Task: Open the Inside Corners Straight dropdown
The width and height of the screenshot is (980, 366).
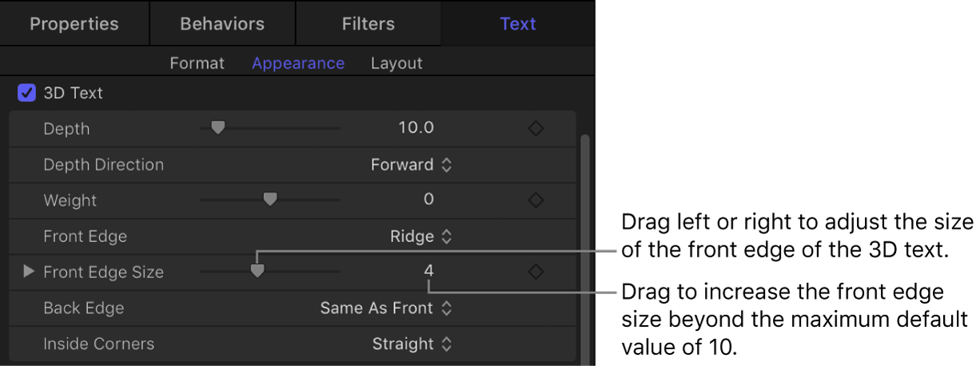Action: click(412, 344)
